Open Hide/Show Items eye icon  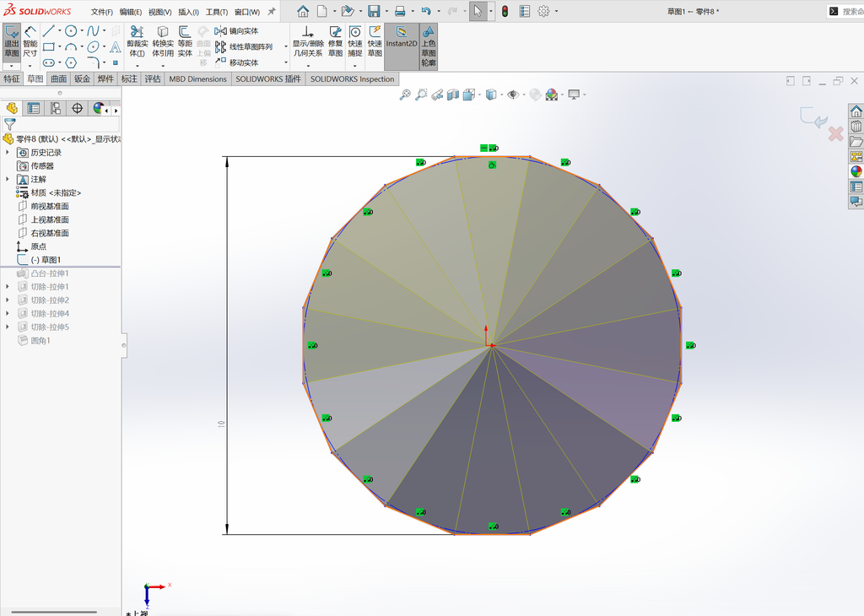click(x=512, y=95)
